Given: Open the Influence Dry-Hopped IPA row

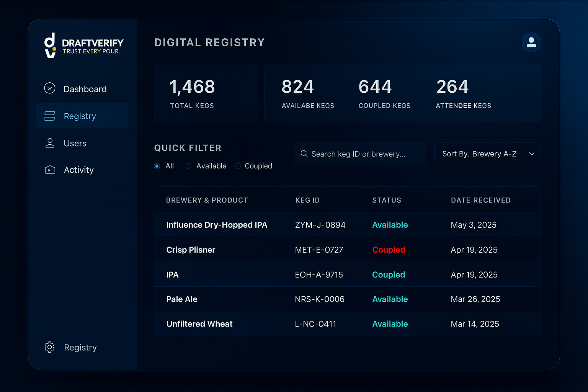Looking at the screenshot, I should [217, 225].
